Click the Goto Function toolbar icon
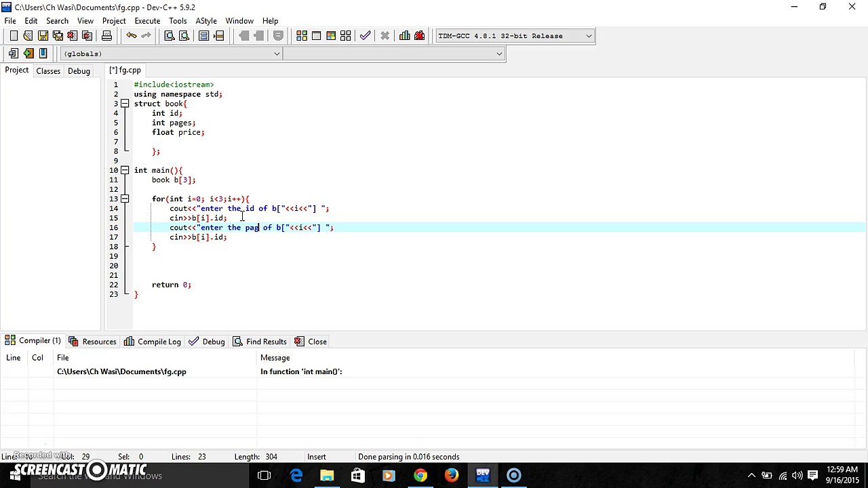 [x=203, y=36]
